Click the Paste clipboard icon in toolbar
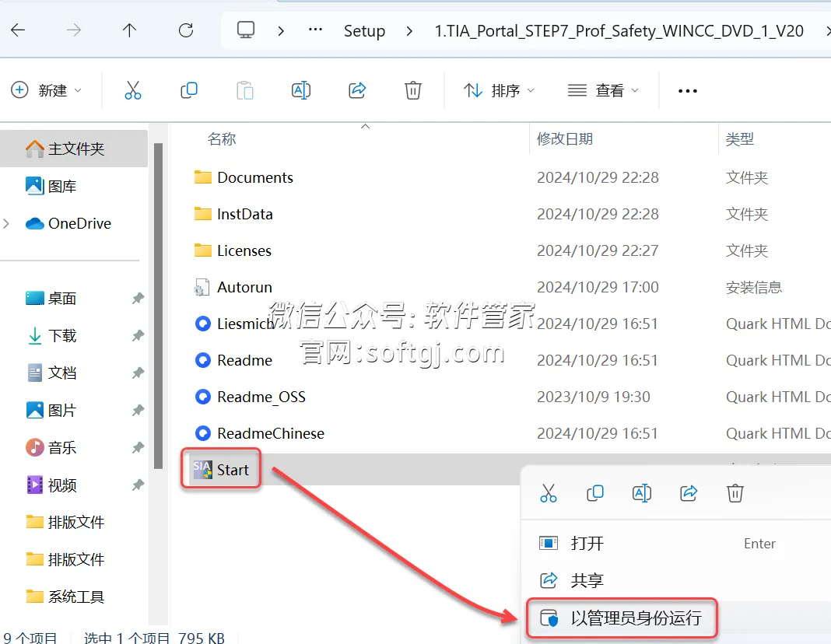This screenshot has width=831, height=644. pyautogui.click(x=245, y=90)
